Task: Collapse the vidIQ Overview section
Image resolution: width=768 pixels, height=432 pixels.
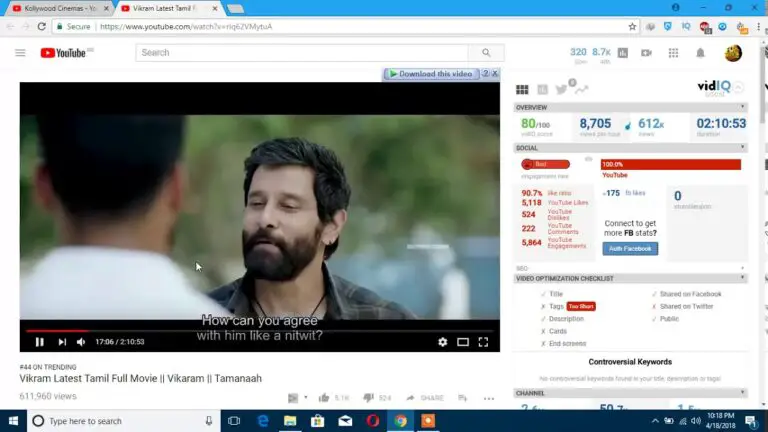Action: 742,107
